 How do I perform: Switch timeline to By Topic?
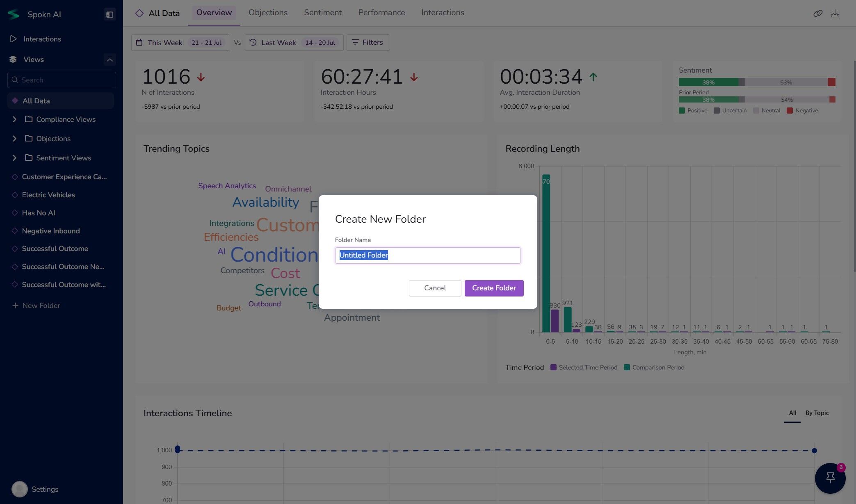(817, 413)
